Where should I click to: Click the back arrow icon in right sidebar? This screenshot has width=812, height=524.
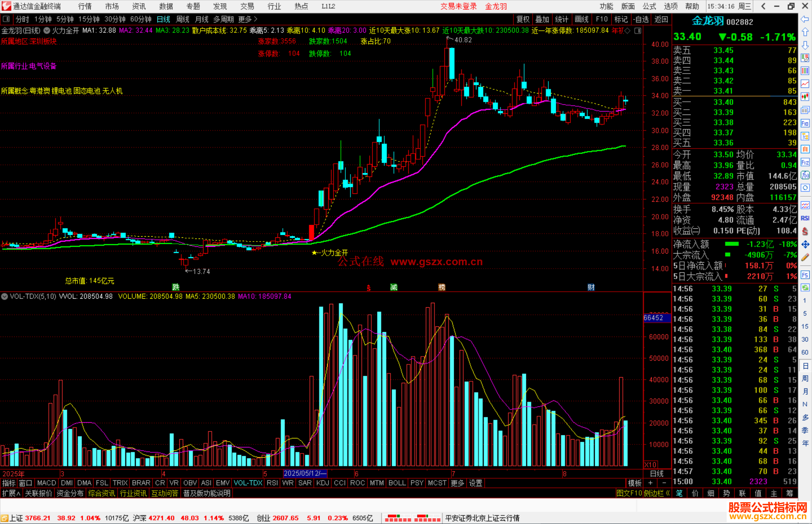805,19
